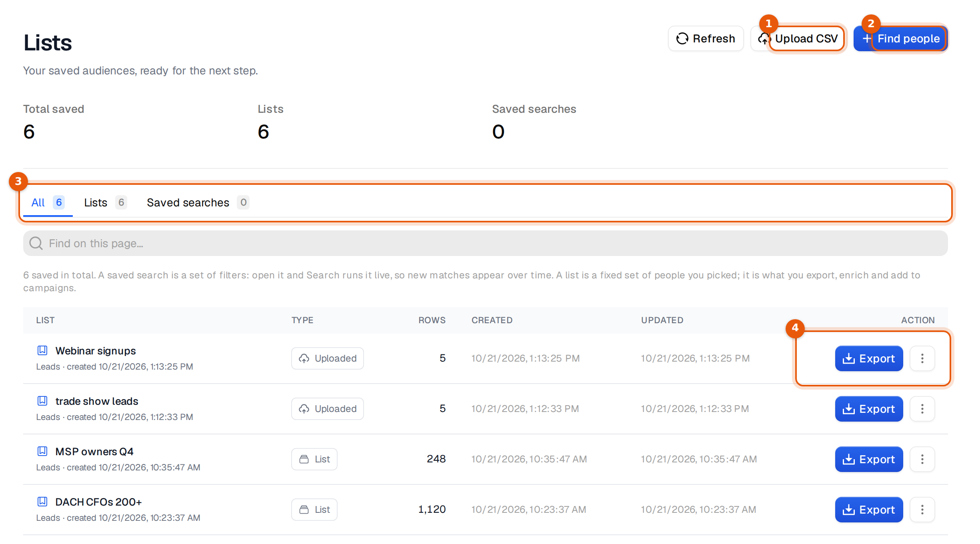Click the Saved searches statistic count
This screenshot has width=980, height=544.
(498, 132)
